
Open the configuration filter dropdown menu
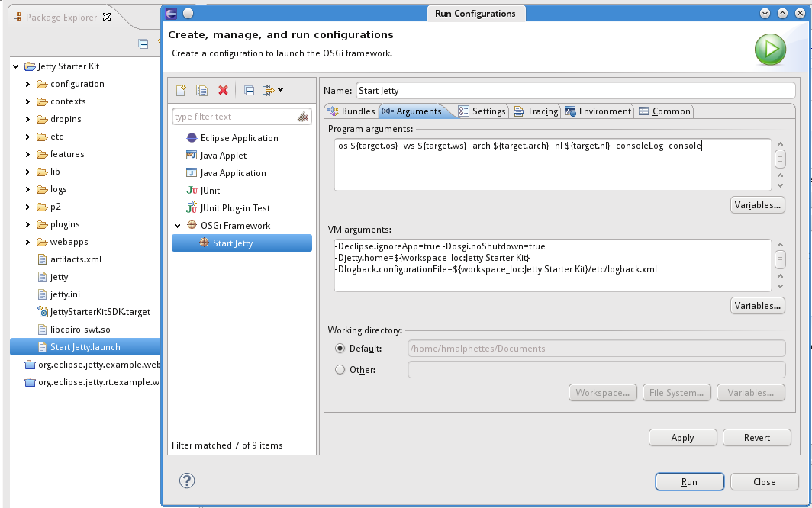[273, 90]
